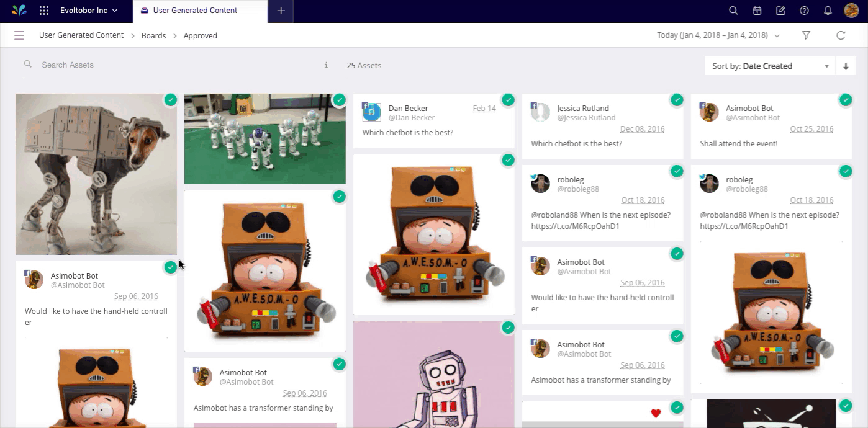Viewport: 868px width, 428px height.
Task: Toggle checkmark on robot soccer image
Action: 339,100
